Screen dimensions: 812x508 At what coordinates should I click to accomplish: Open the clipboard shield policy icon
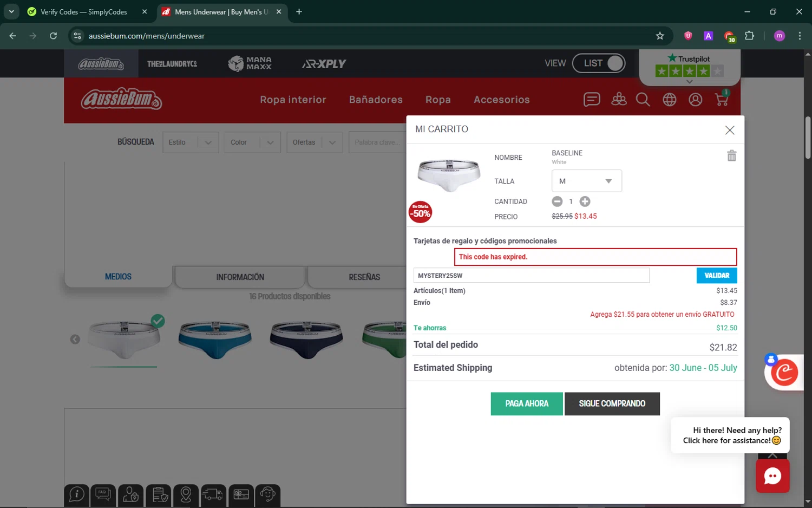(x=159, y=494)
